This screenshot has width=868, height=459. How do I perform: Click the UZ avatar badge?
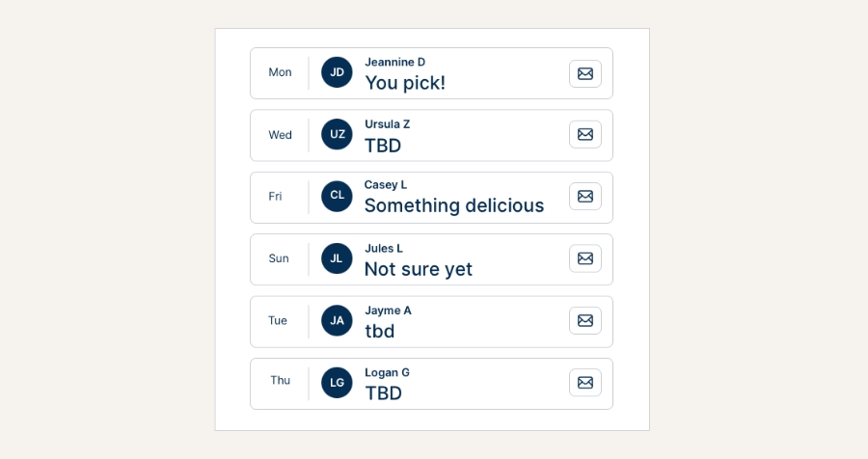tap(337, 135)
